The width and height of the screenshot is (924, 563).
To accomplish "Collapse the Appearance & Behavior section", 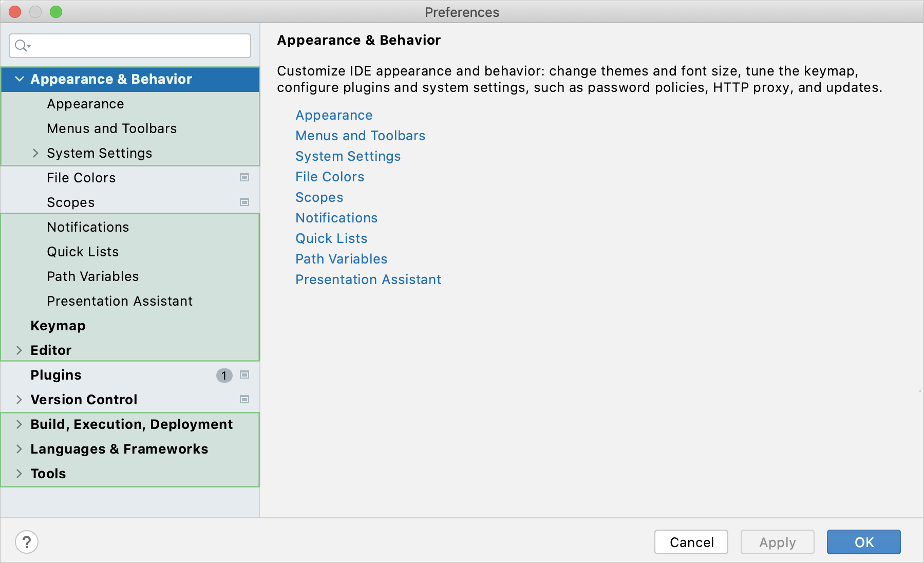I will coord(20,79).
